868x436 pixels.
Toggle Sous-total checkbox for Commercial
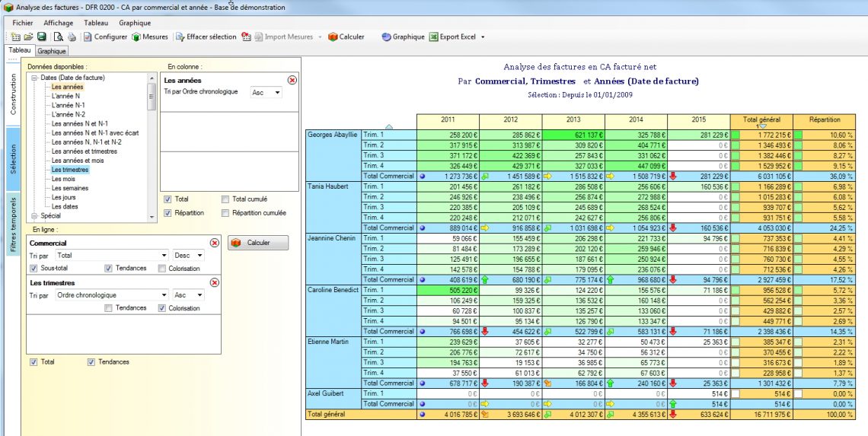(34, 269)
